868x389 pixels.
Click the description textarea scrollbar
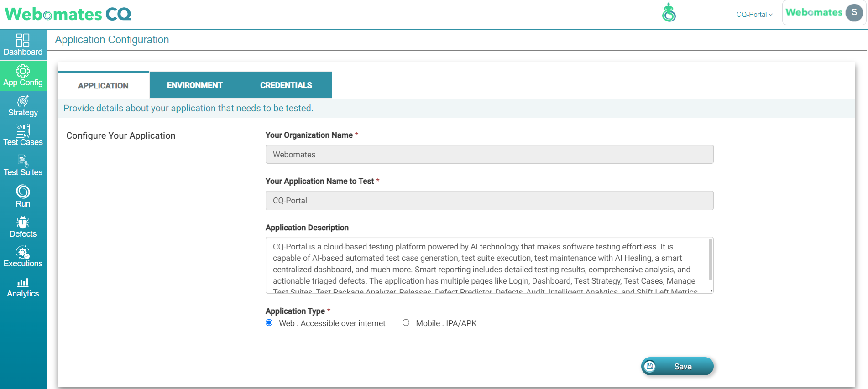[x=711, y=260]
